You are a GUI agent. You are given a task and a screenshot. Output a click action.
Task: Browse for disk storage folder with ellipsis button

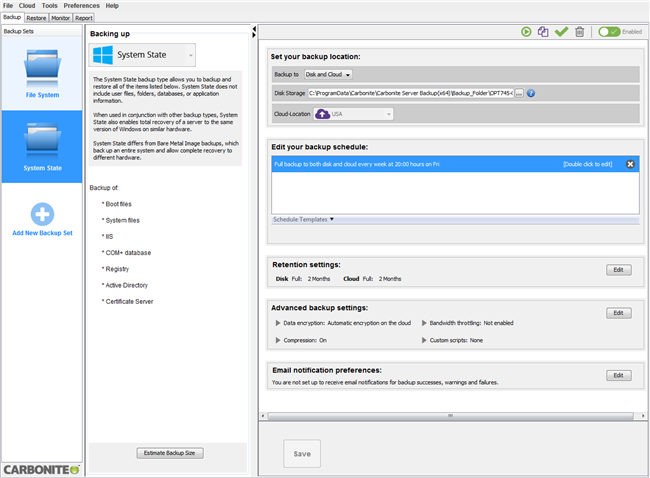pos(519,93)
